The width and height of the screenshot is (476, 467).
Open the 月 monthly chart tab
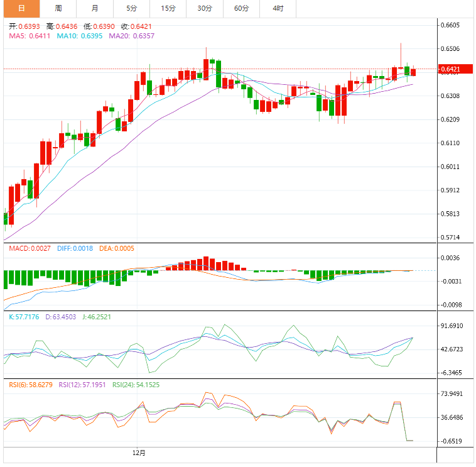[x=94, y=8]
